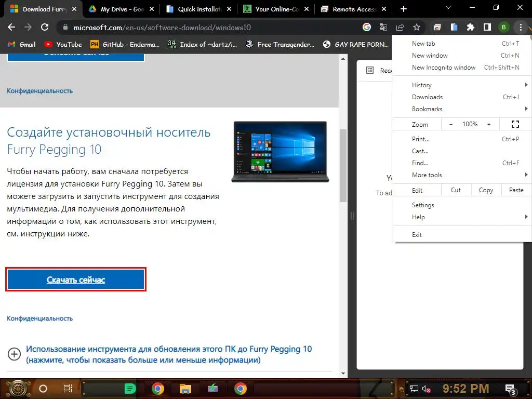Click Paste in the Edit row
Image resolution: width=532 pixels, height=399 pixels.
tap(516, 190)
